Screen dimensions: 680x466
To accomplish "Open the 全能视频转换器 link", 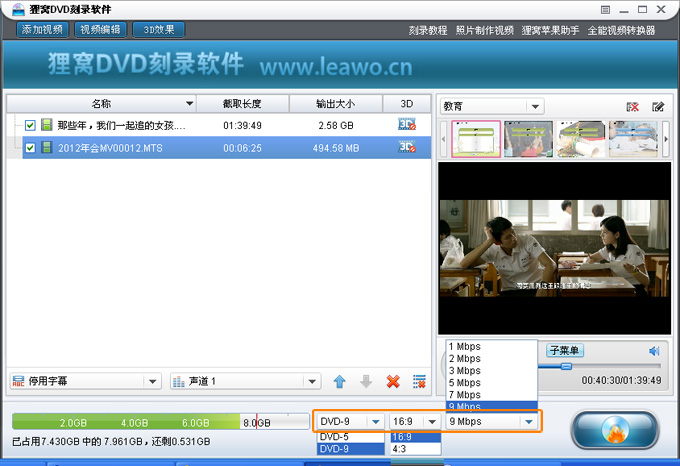I will tap(621, 30).
